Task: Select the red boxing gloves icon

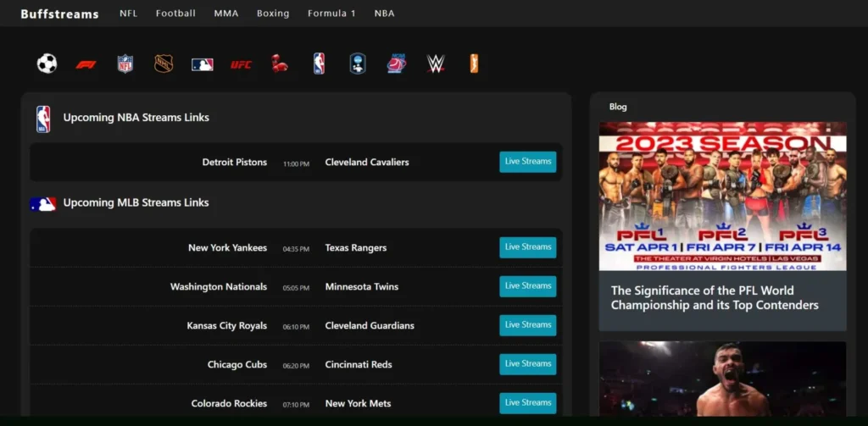Action: click(x=280, y=64)
